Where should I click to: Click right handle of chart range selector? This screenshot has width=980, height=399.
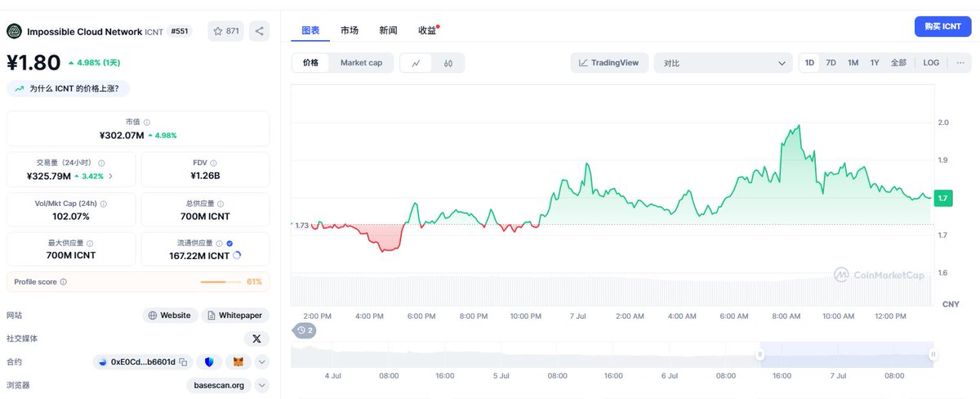pos(933,354)
